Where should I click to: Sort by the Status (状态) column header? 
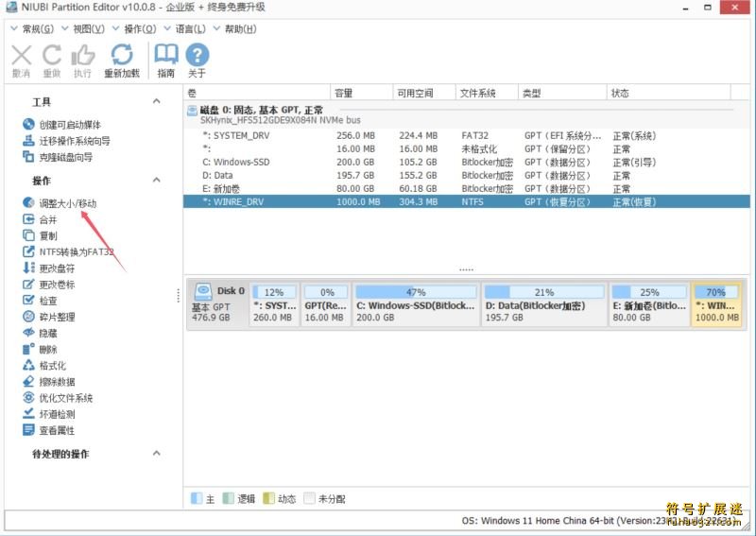coord(669,93)
